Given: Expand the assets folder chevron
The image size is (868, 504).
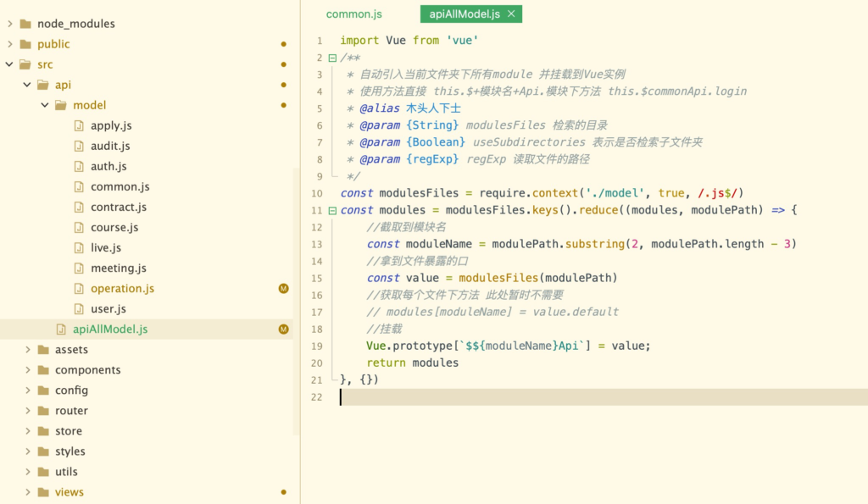Looking at the screenshot, I should (x=28, y=350).
